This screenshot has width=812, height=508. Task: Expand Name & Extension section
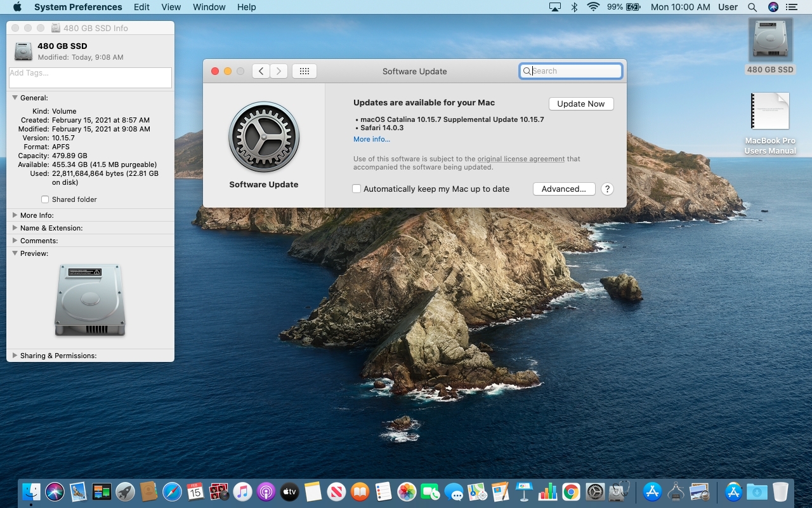click(x=15, y=228)
